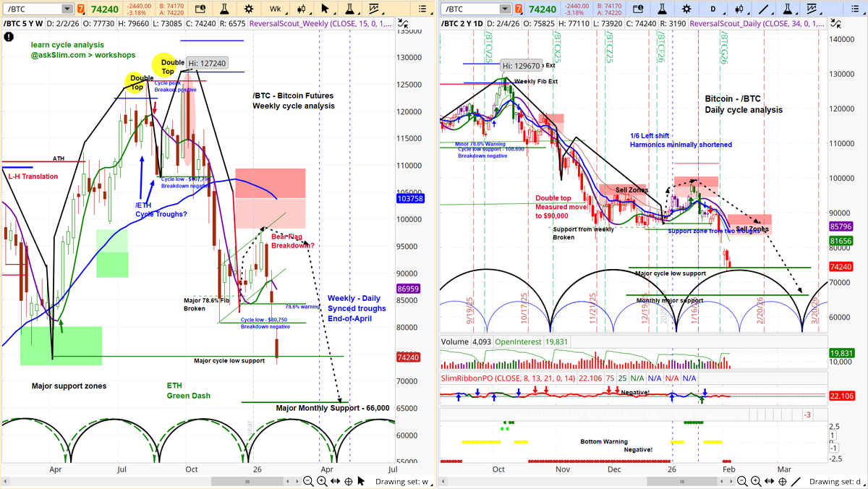Screen dimensions: 868x489
Task: Open the Share chart icon in weekly panel
Action: 200,9
